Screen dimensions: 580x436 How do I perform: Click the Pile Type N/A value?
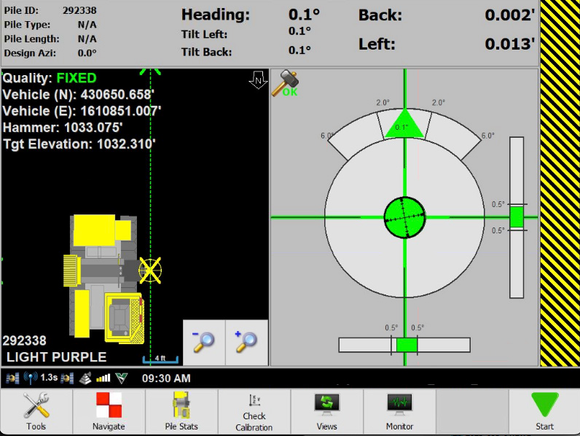coord(87,25)
